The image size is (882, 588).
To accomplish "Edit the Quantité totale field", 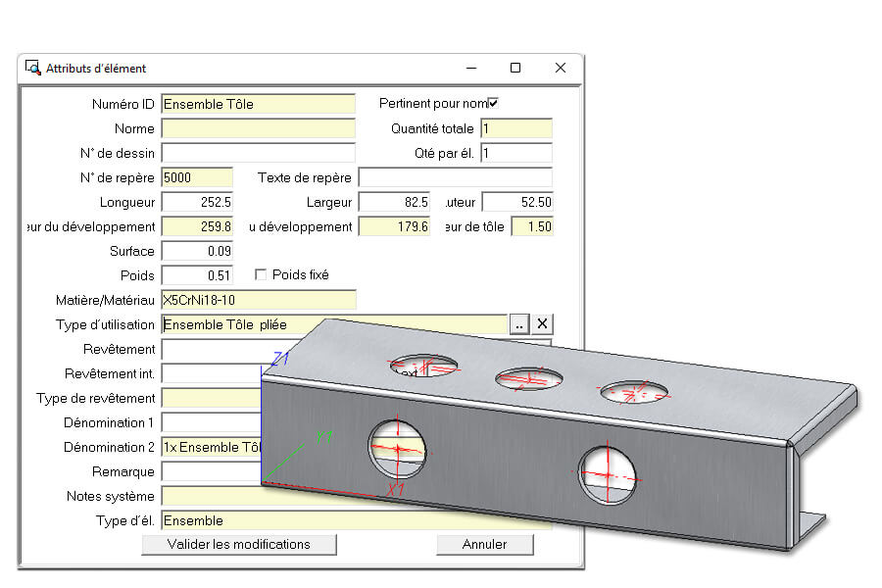I will (x=516, y=128).
